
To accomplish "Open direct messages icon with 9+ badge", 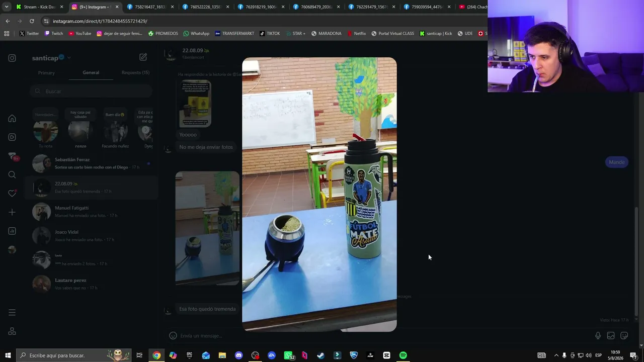I will (13, 156).
